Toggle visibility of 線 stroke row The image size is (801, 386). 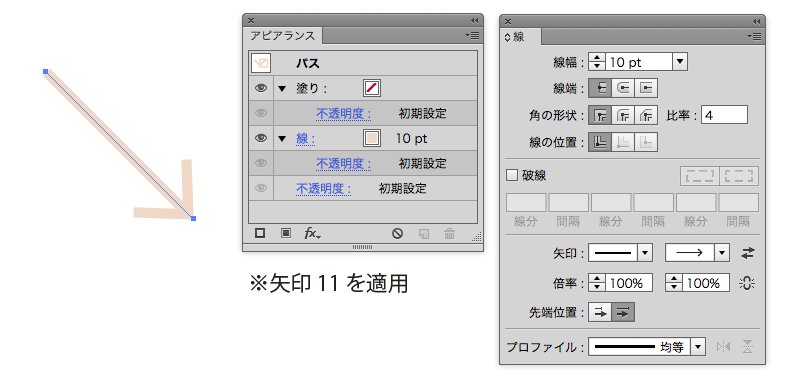coord(261,138)
